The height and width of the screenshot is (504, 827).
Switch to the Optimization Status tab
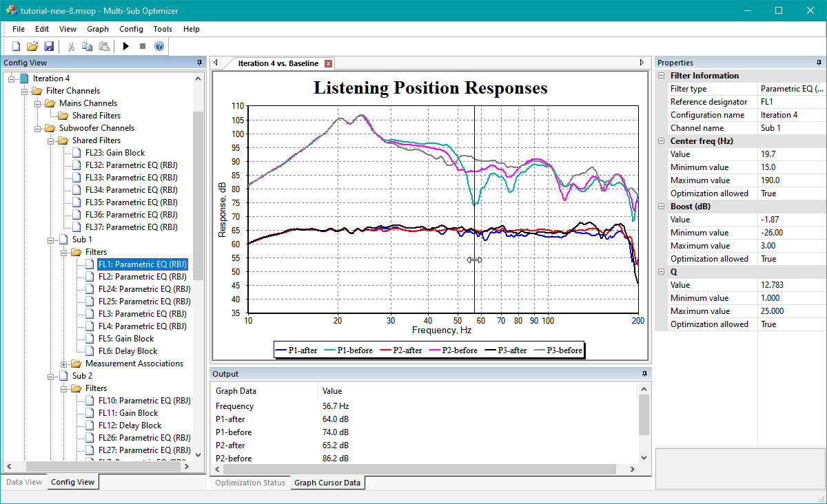[x=249, y=483]
